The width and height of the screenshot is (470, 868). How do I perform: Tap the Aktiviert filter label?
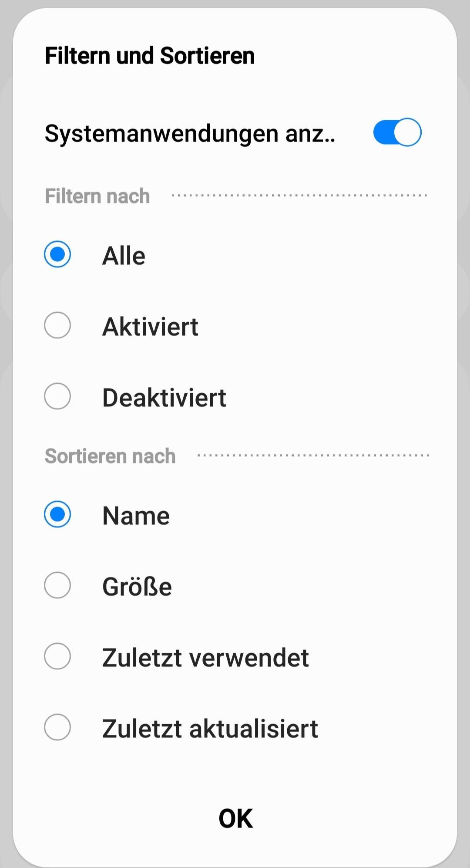pyautogui.click(x=150, y=326)
